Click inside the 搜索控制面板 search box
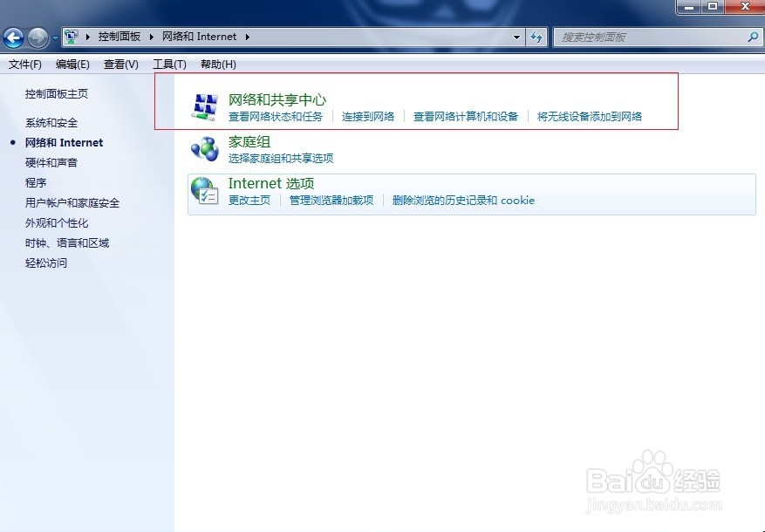Viewport: 765px width, 532px height. coord(654,38)
